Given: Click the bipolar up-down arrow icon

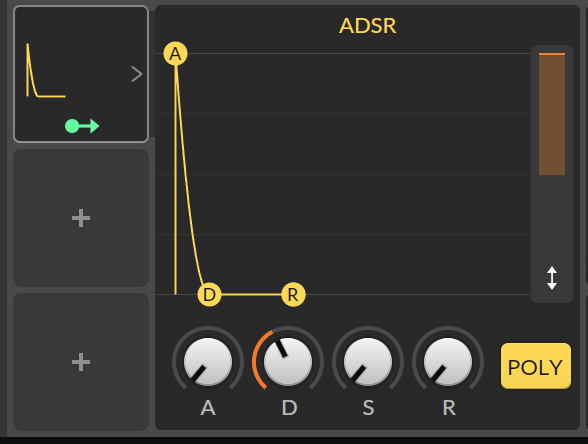Looking at the screenshot, I should coord(552,278).
